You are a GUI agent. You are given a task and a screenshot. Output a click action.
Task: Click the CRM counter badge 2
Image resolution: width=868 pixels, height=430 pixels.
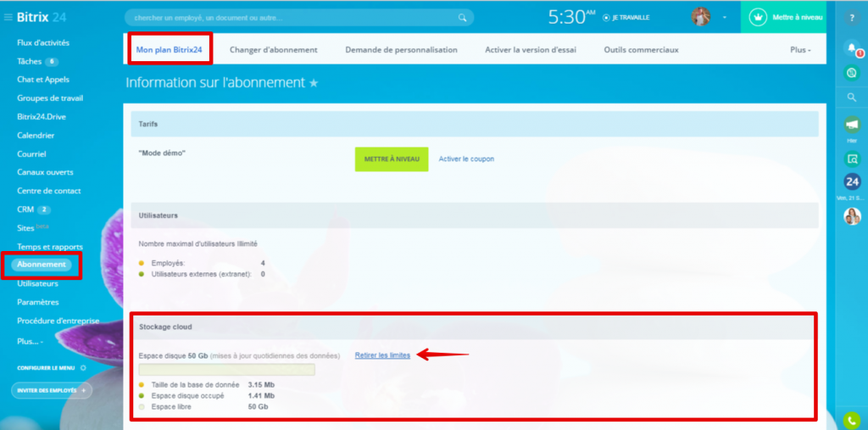[44, 209]
